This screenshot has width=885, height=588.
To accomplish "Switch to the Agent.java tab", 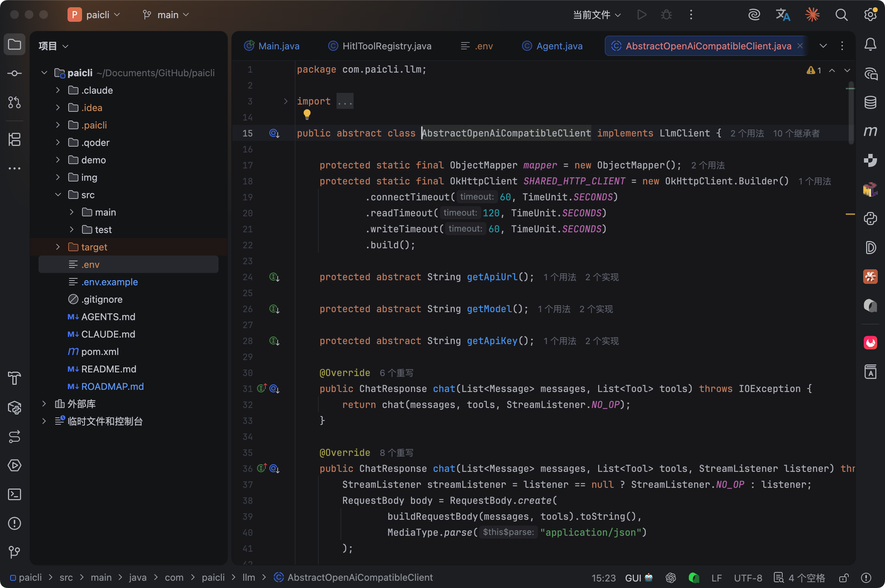I will [559, 46].
